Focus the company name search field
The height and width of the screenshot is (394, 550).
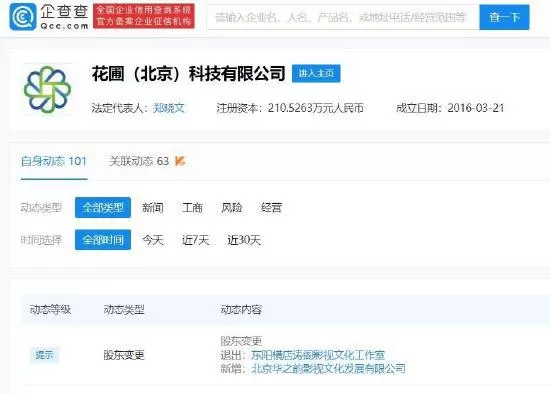(343, 17)
